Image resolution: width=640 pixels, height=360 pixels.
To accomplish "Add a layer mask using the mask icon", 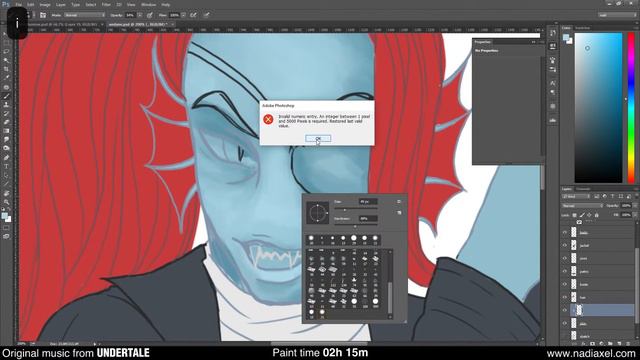I will tap(593, 344).
